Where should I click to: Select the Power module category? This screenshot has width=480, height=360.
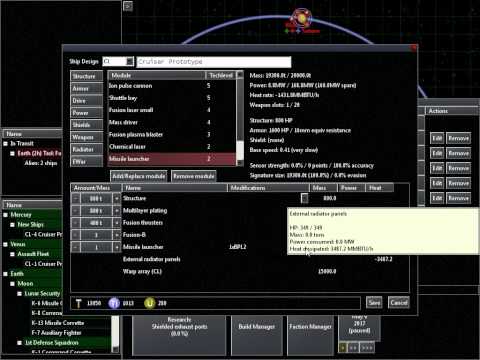point(86,113)
